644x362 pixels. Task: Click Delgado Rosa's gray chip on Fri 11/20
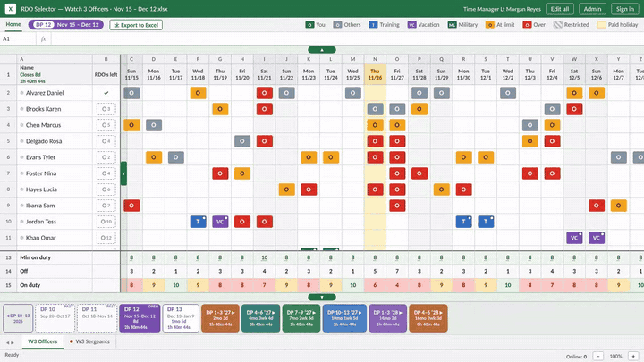click(242, 141)
